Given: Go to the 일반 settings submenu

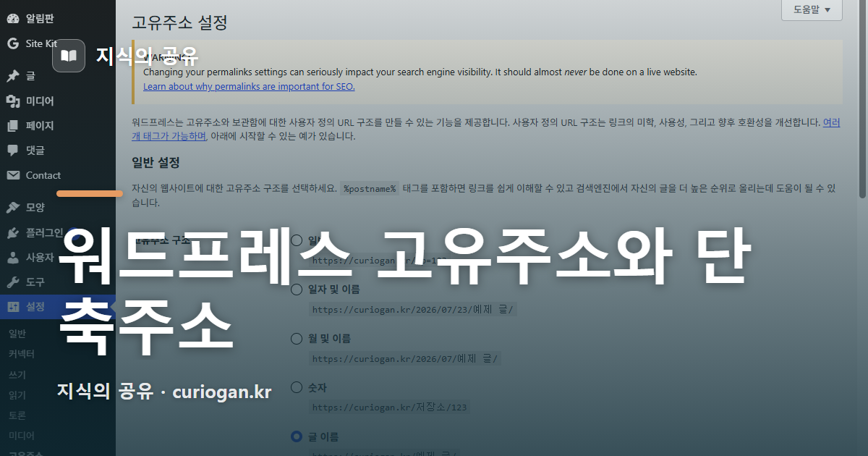Looking at the screenshot, I should (x=17, y=334).
